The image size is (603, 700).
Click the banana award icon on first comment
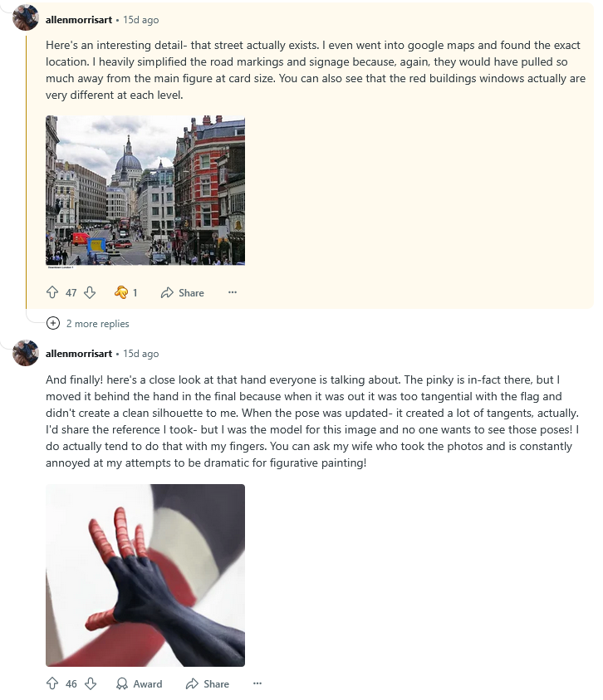click(121, 292)
